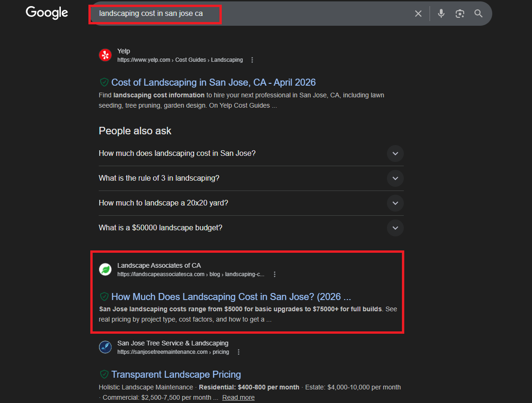532x403 pixels.
Task: Open more options for Landscape Associates result
Action: tap(275, 274)
